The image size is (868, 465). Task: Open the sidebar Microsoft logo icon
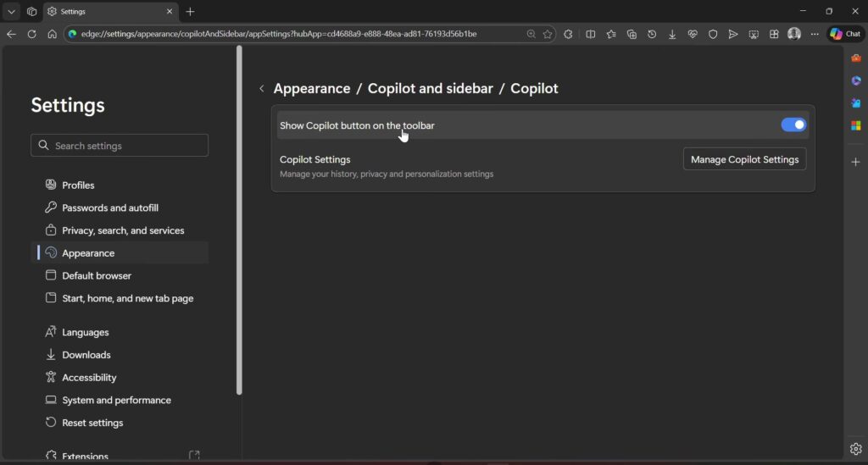point(856,126)
